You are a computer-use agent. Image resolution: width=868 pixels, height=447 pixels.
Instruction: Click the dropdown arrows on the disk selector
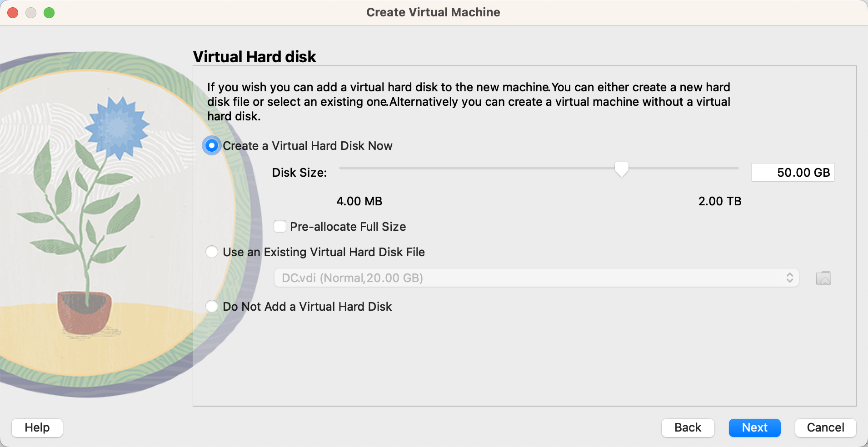789,278
